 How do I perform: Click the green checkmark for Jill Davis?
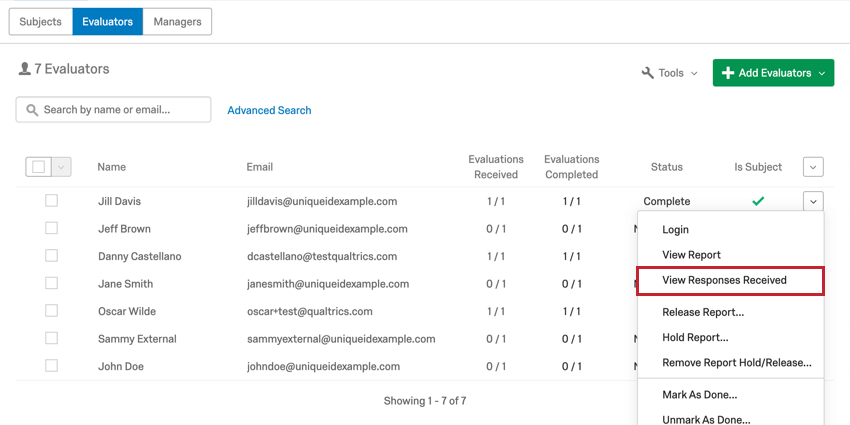click(758, 201)
